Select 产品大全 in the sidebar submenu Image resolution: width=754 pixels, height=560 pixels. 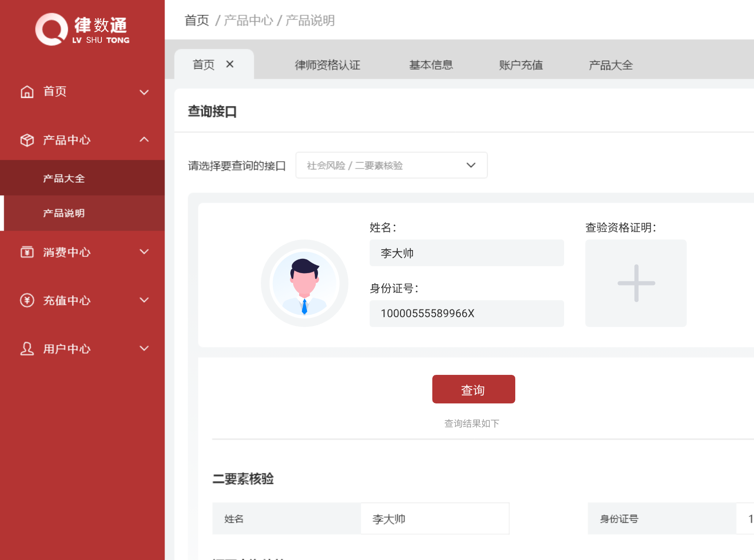(x=64, y=178)
